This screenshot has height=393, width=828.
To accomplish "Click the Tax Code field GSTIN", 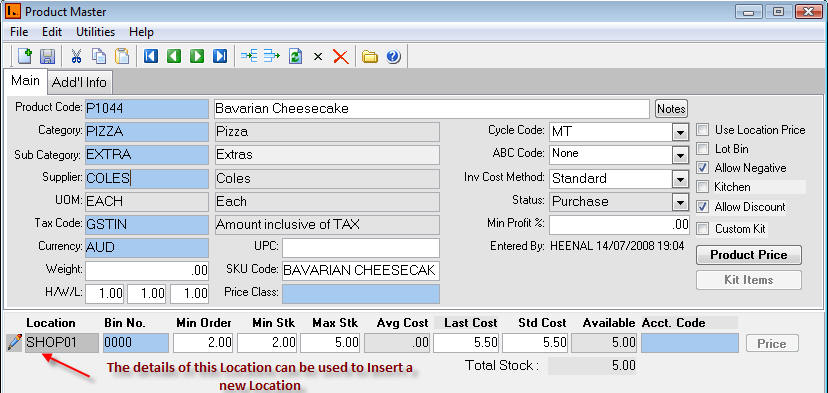I will (147, 224).
